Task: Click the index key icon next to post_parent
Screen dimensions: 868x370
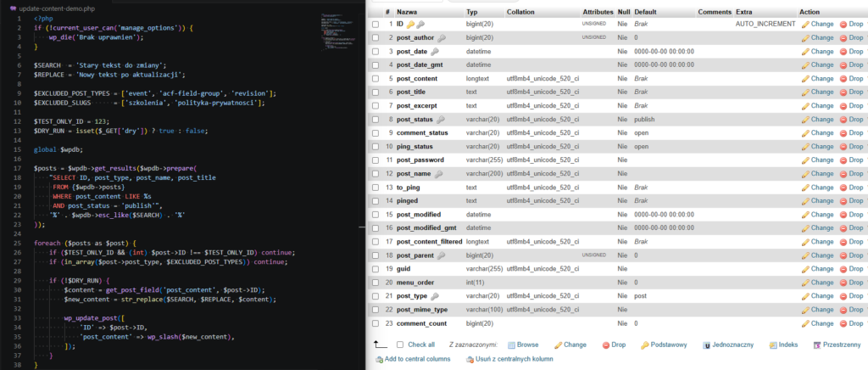Action: pos(442,255)
